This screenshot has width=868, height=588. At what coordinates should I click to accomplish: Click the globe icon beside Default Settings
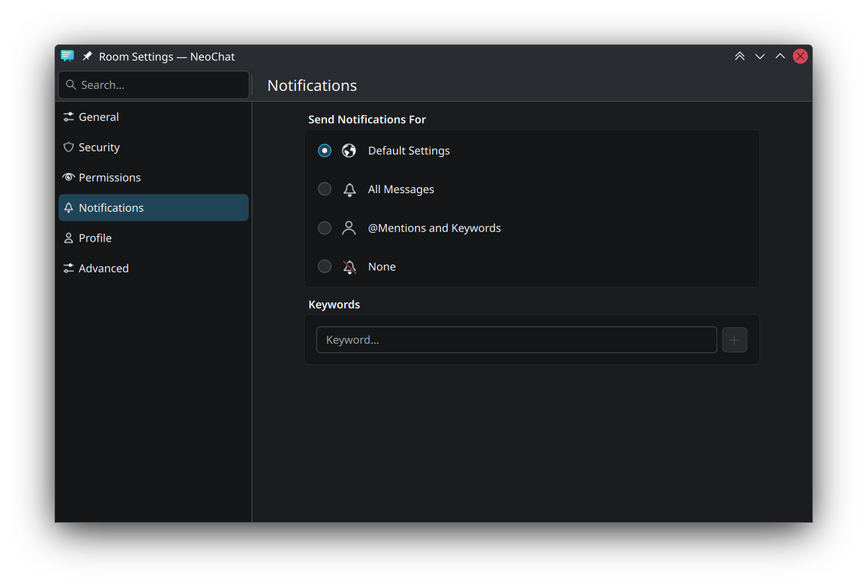(349, 151)
